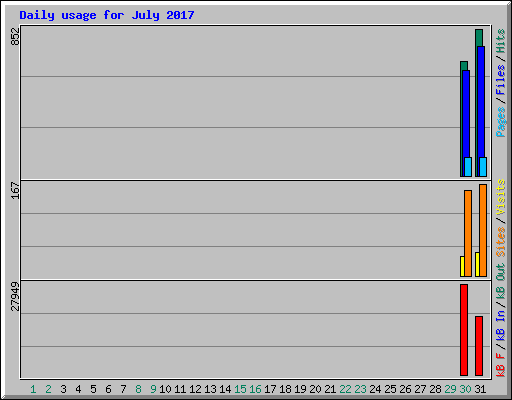
Task: Click day 31 on the x-axis
Action: coord(480,389)
